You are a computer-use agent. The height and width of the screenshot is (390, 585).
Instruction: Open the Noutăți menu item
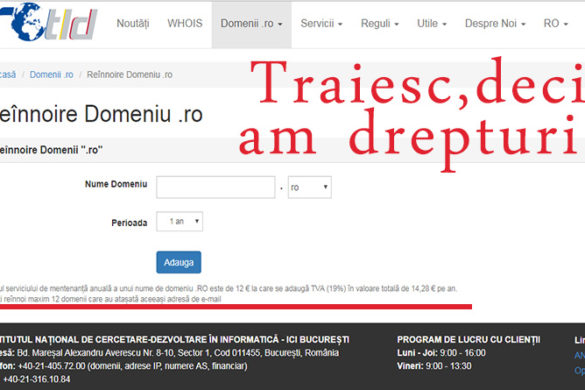pyautogui.click(x=133, y=24)
